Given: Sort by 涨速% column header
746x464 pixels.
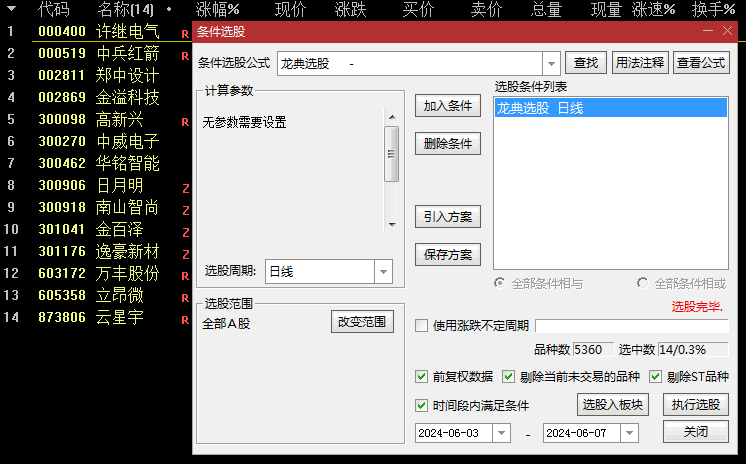Looking at the screenshot, I should tap(654, 9).
